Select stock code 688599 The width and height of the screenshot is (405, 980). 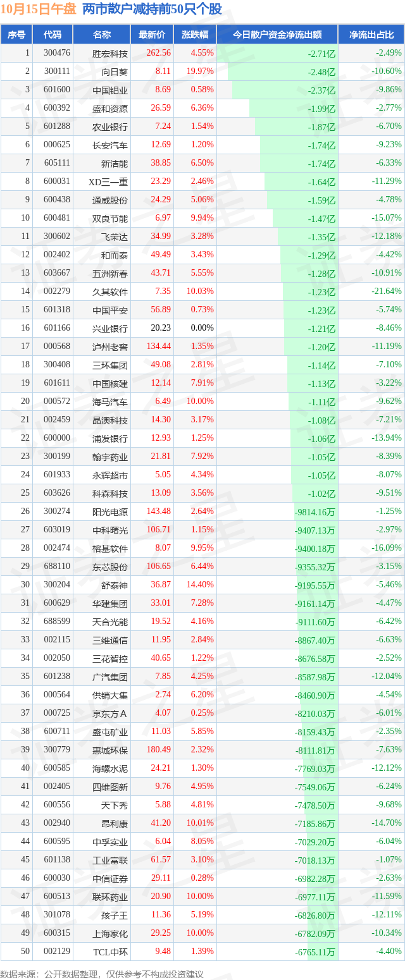[57, 622]
